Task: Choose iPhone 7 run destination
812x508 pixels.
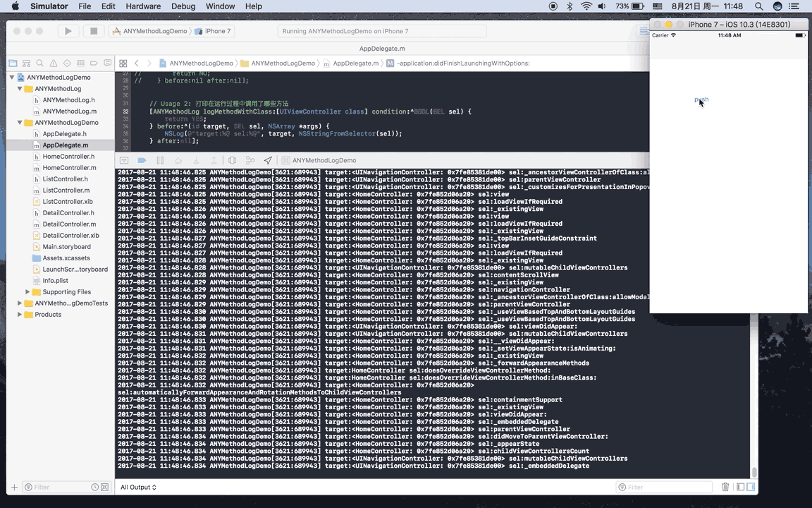Action: click(x=213, y=31)
